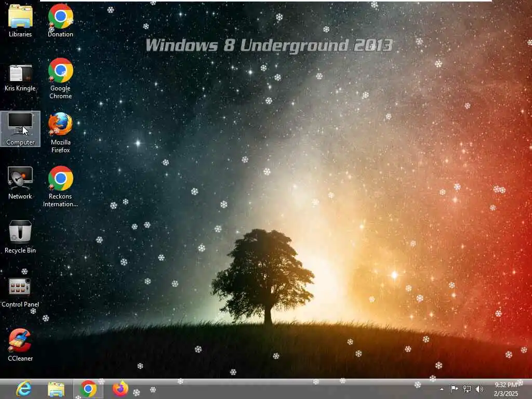532x399 pixels.
Task: Open the Donation Chrome shortcut
Action: coord(60,20)
